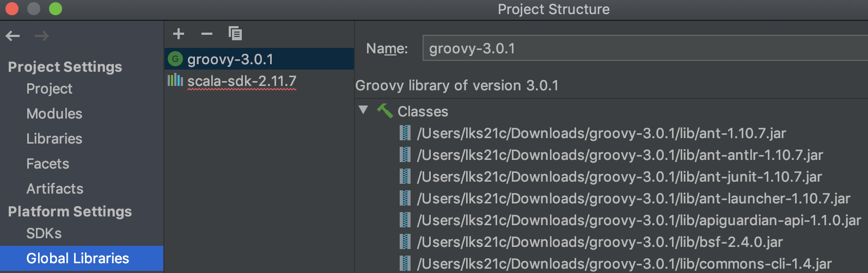The height and width of the screenshot is (273, 868).
Task: Select Global Libraries in sidebar
Action: coord(82,258)
